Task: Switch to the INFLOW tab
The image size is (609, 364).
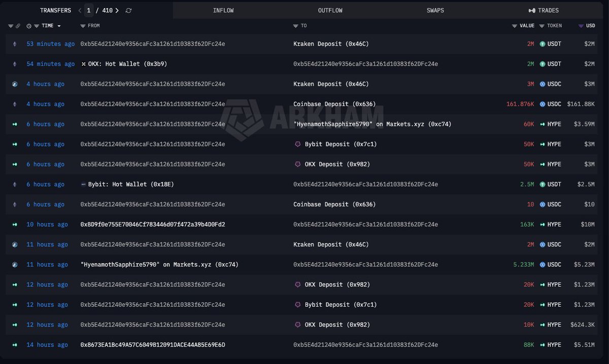Action: [223, 10]
